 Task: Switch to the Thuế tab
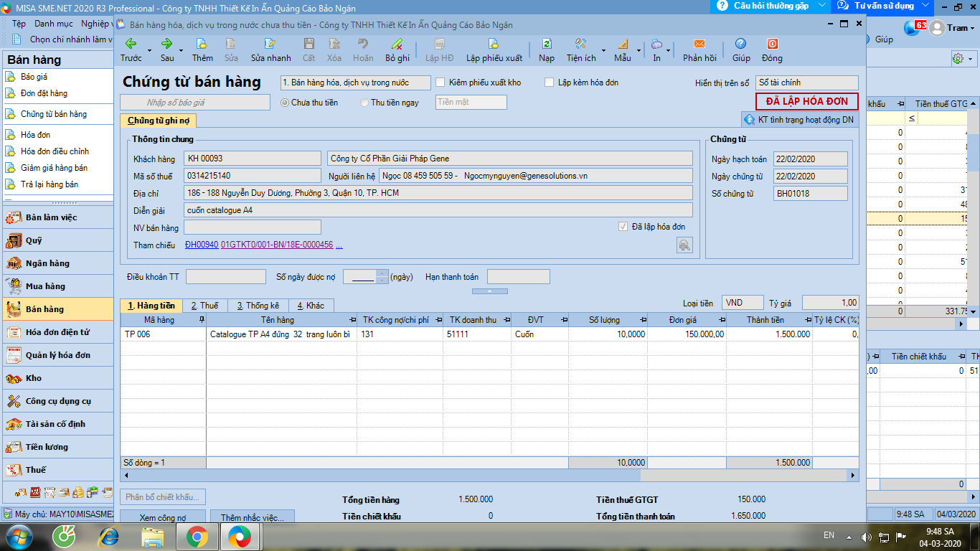pos(204,306)
